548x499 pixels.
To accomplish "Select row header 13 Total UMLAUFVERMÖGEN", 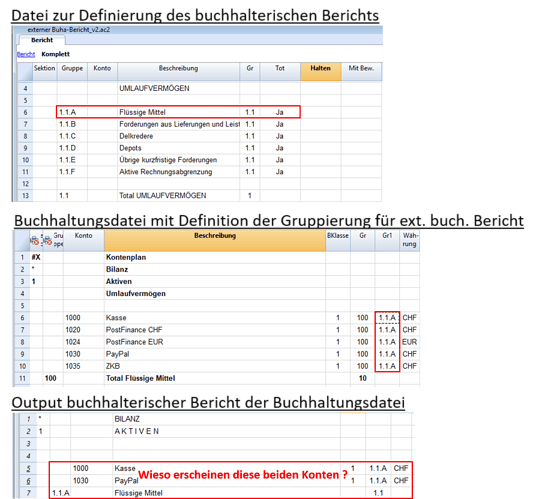I will click(x=25, y=195).
